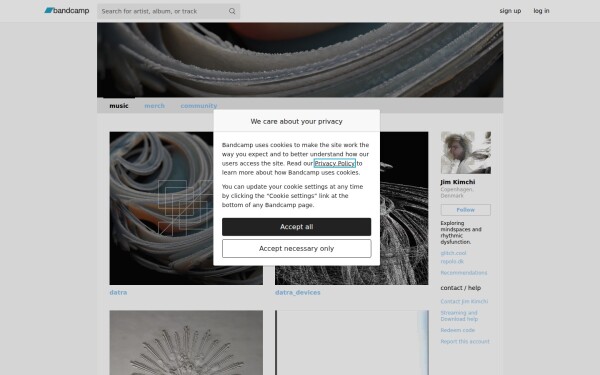Click the 'contact / help' heading
Screen dimensions: 600x375
pyautogui.click(x=461, y=288)
